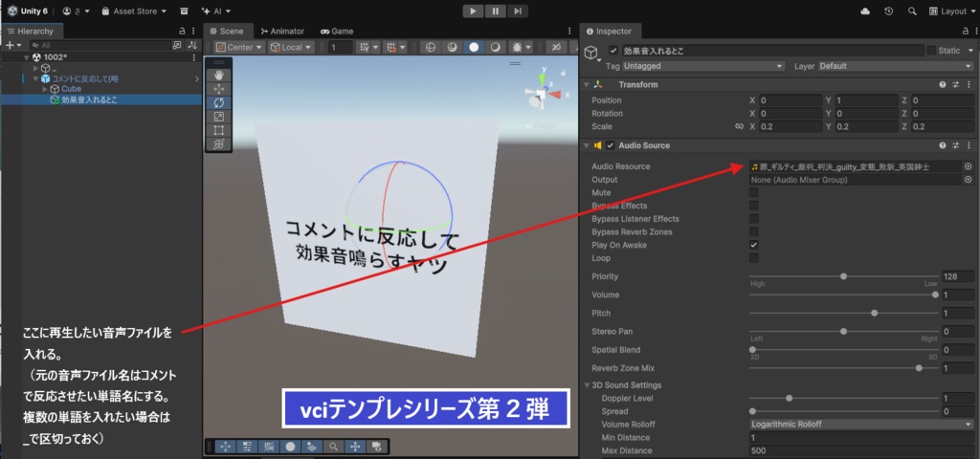Open the Tag Untagged dropdown
This screenshot has width=980, height=459.
[703, 66]
